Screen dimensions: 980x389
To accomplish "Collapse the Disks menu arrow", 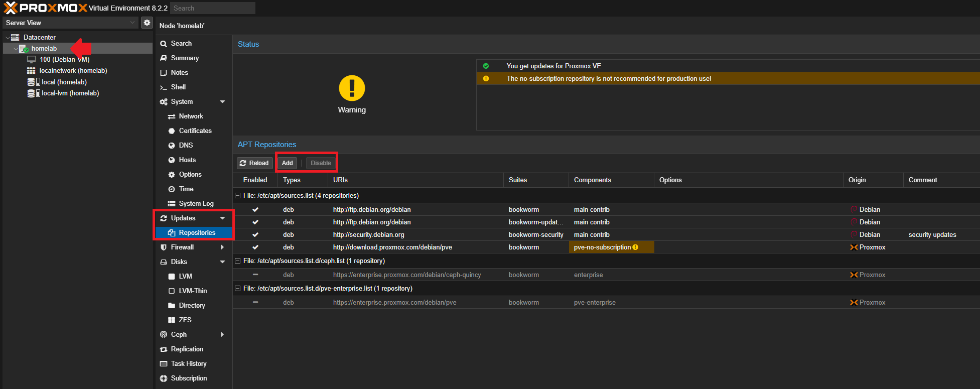I will [222, 262].
